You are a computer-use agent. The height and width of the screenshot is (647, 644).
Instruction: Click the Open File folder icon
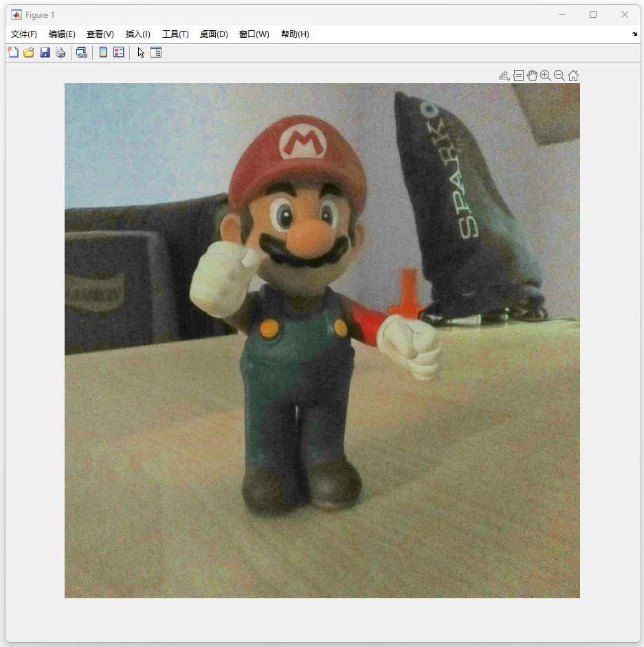[x=29, y=52]
